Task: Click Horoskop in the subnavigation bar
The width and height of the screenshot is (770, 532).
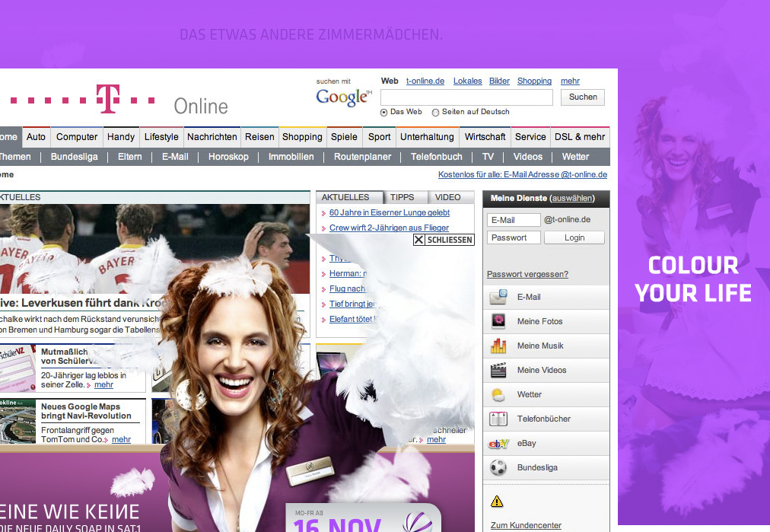Action: pos(228,157)
